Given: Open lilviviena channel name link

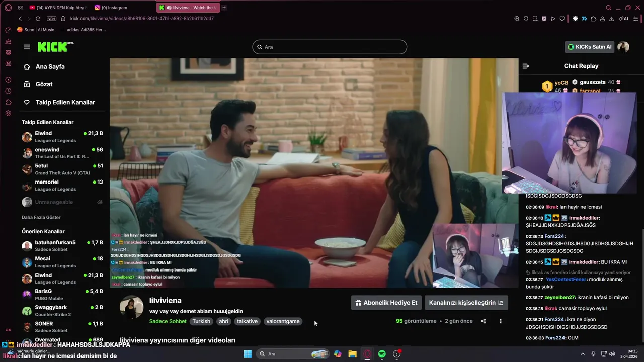Looking at the screenshot, I should coord(165,300).
